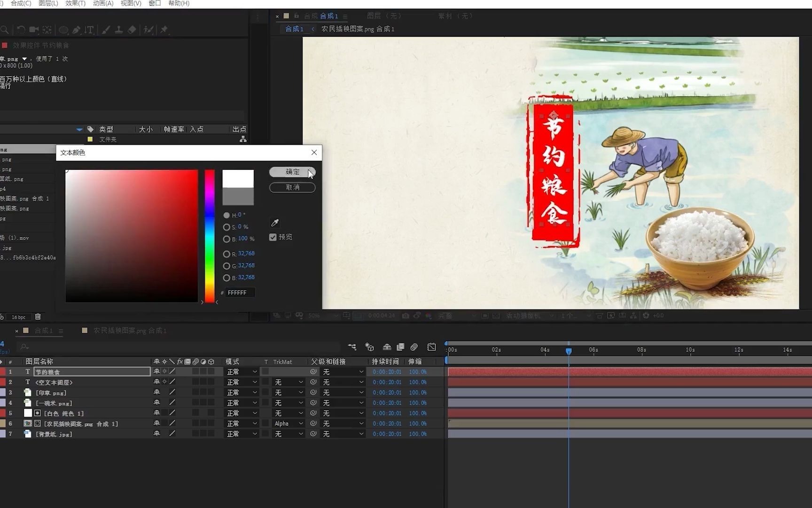812x508 pixels.
Task: Open the 图层(L) menu
Action: point(48,3)
